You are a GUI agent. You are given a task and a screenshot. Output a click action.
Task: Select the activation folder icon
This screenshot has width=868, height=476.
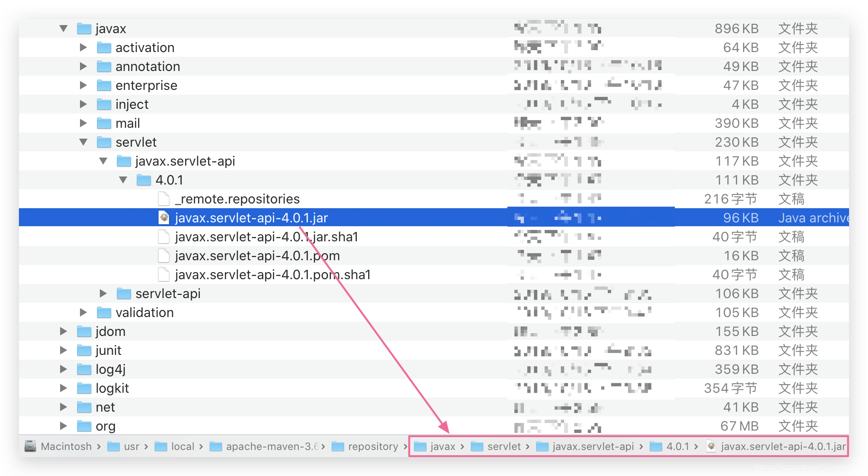[x=104, y=47]
